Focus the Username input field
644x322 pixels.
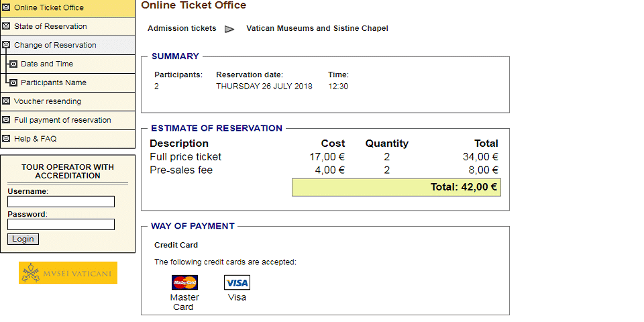(x=61, y=202)
